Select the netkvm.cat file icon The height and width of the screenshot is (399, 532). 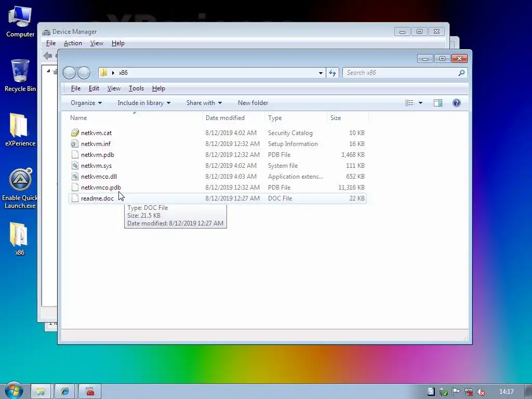[x=75, y=132]
